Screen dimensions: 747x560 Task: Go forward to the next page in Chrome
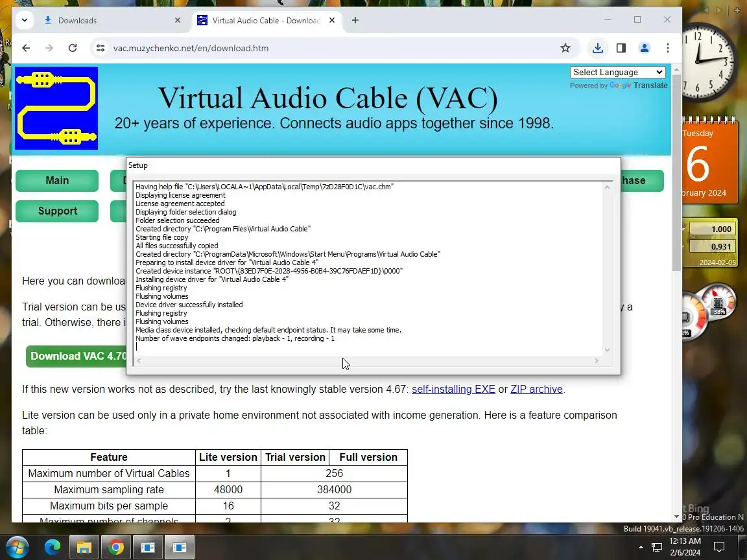pos(49,48)
